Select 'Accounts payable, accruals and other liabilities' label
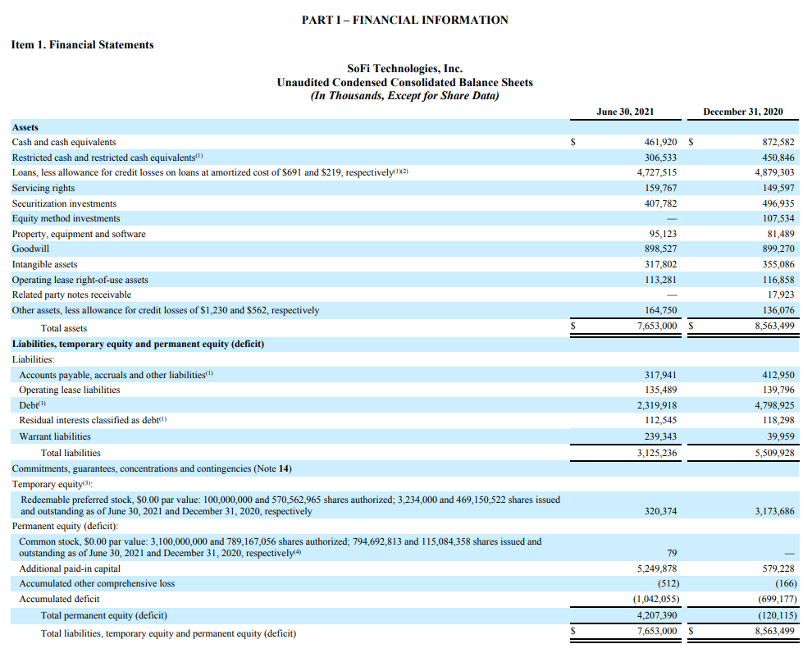The width and height of the screenshot is (812, 653). pos(116,375)
